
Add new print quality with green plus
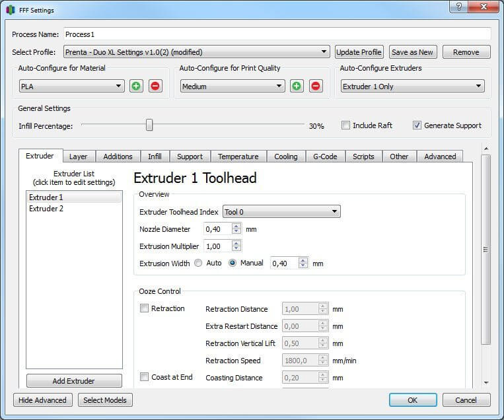297,87
